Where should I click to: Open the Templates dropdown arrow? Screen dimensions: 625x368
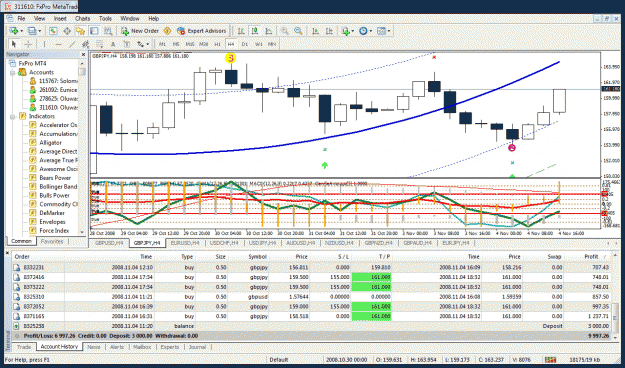pyautogui.click(x=389, y=31)
